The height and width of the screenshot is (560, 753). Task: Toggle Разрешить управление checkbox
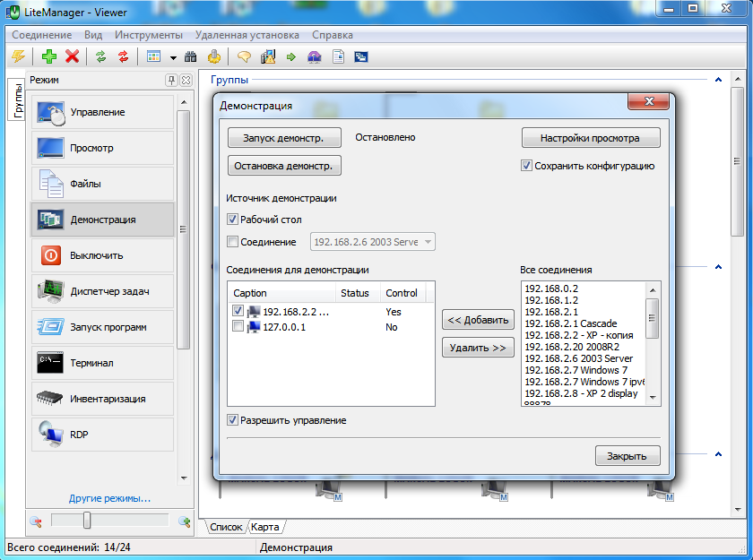click(232, 420)
